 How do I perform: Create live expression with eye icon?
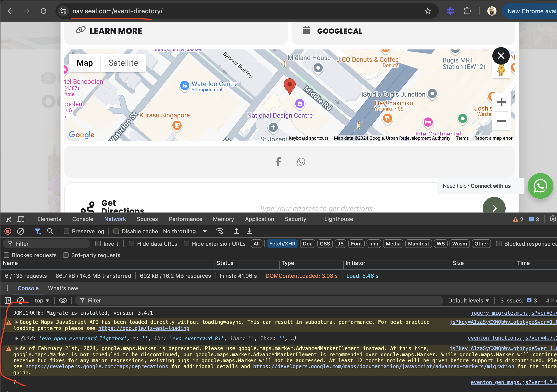click(x=63, y=301)
